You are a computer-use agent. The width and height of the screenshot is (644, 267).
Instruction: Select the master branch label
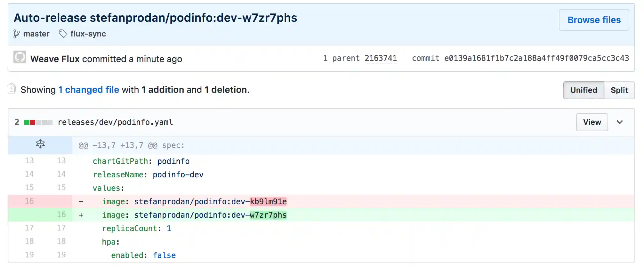coord(36,34)
